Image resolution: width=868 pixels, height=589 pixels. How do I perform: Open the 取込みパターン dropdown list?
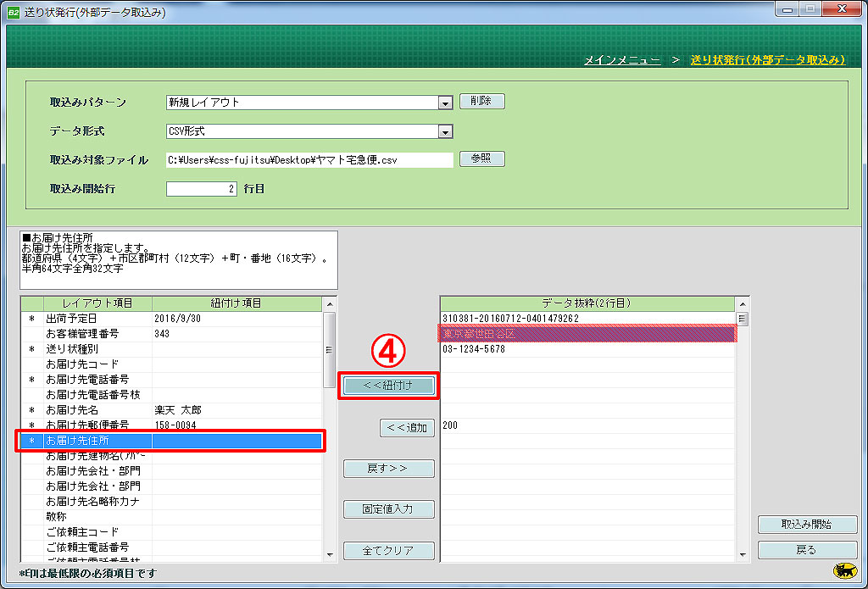[x=445, y=103]
